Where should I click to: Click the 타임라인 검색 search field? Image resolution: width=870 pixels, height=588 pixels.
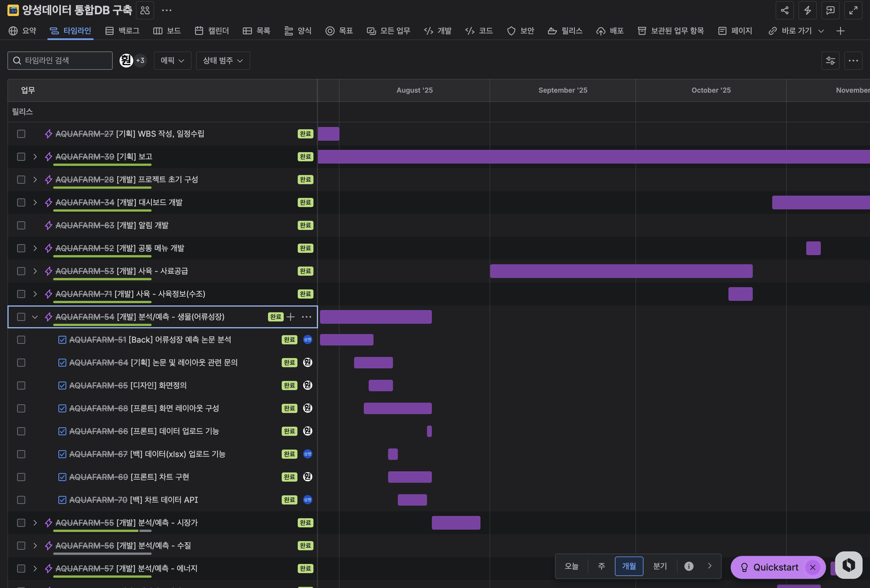coord(60,60)
